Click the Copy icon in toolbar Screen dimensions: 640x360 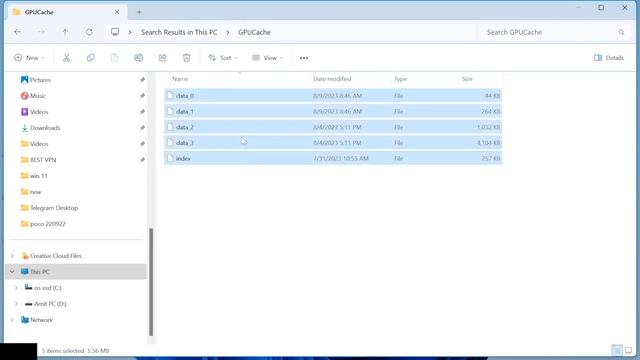tap(91, 58)
